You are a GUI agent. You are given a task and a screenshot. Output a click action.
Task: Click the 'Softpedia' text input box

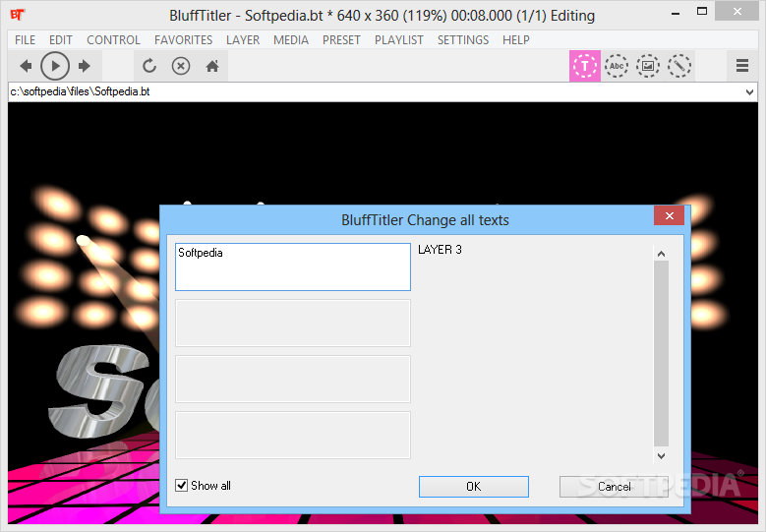pyautogui.click(x=293, y=266)
